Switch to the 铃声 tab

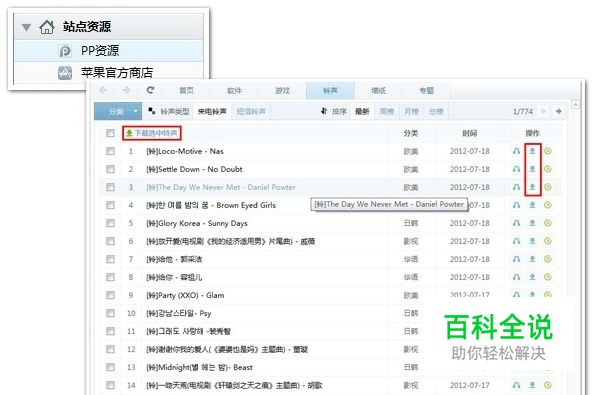click(330, 91)
